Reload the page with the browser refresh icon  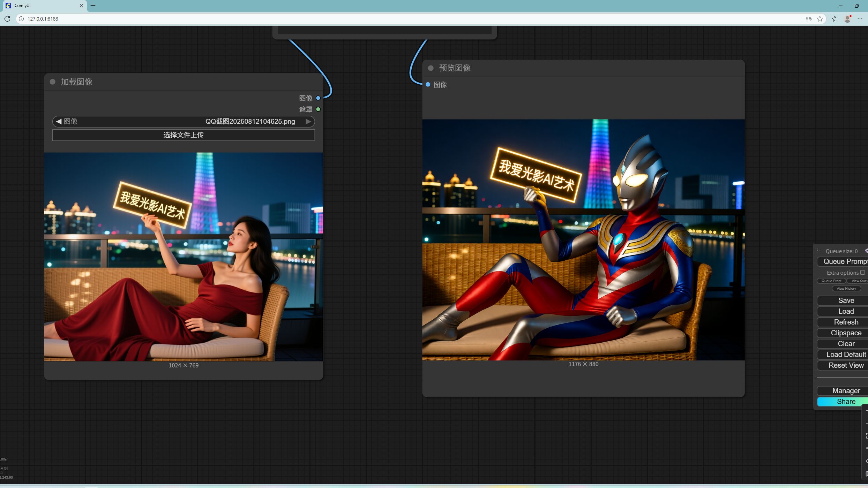[x=7, y=19]
